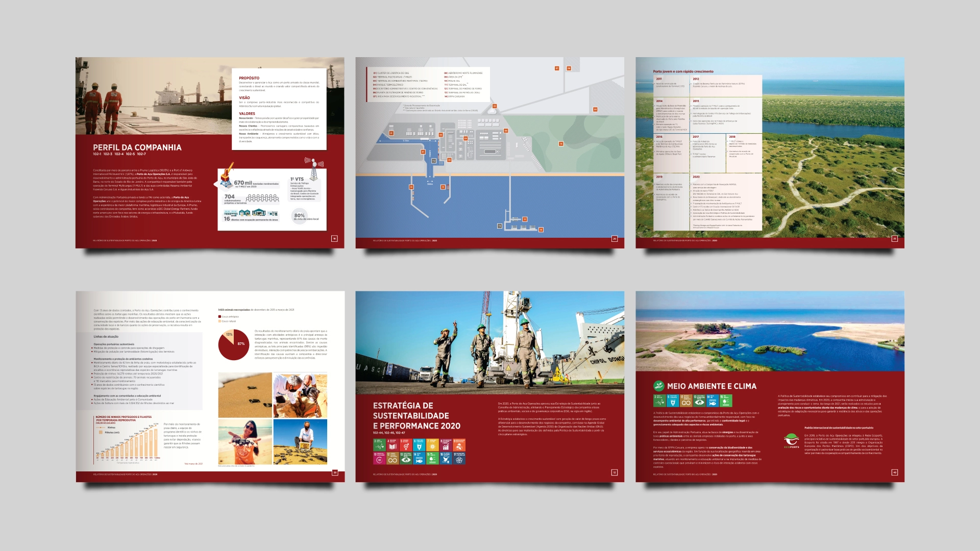Click SDG 5 gender equality icon
The width and height of the screenshot is (980, 551).
(x=406, y=445)
